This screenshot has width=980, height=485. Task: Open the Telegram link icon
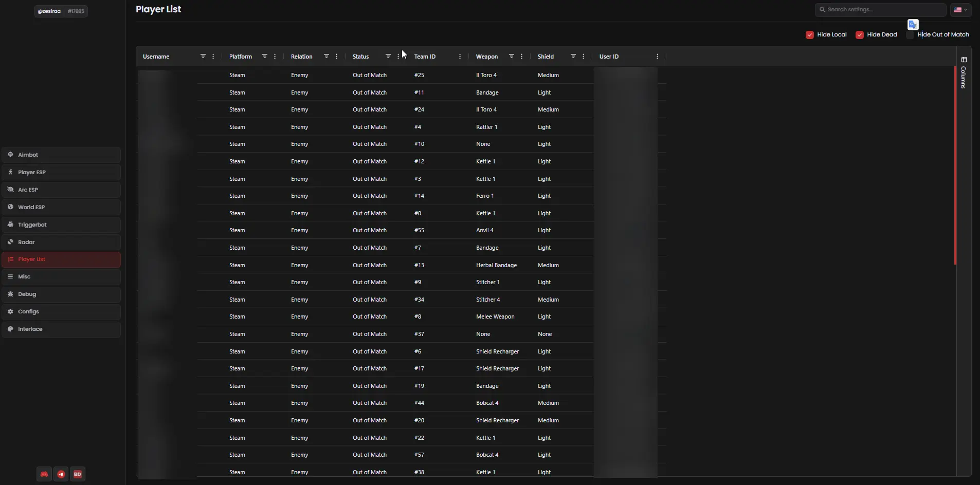pyautogui.click(x=61, y=474)
